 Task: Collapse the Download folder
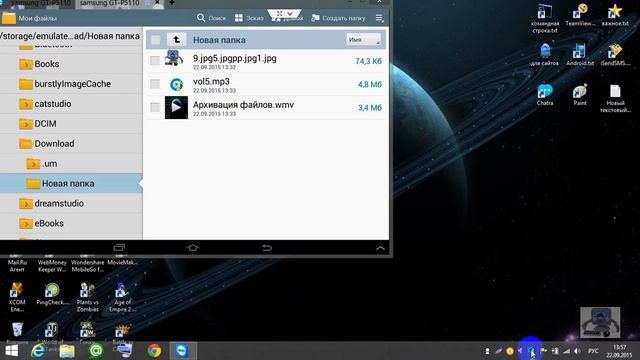click(x=25, y=144)
